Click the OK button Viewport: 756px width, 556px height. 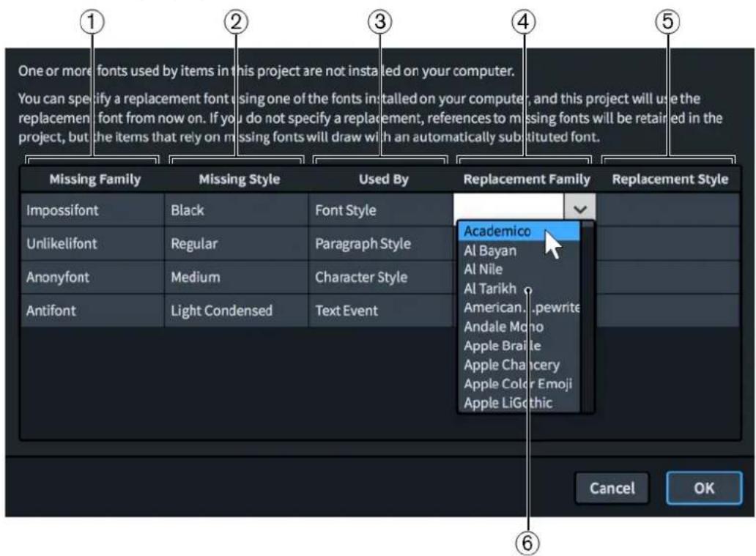(704, 488)
